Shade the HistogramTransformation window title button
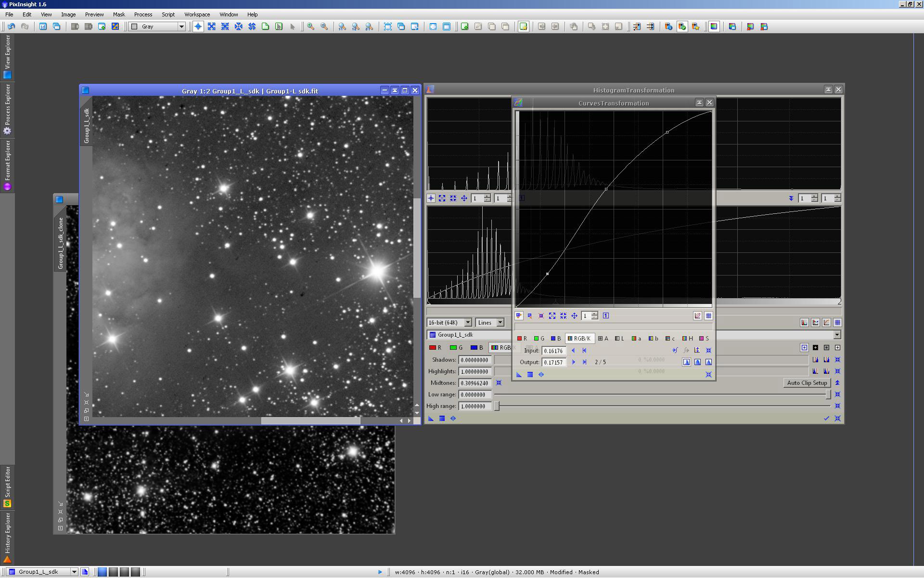The height and width of the screenshot is (578, 924). coord(828,90)
